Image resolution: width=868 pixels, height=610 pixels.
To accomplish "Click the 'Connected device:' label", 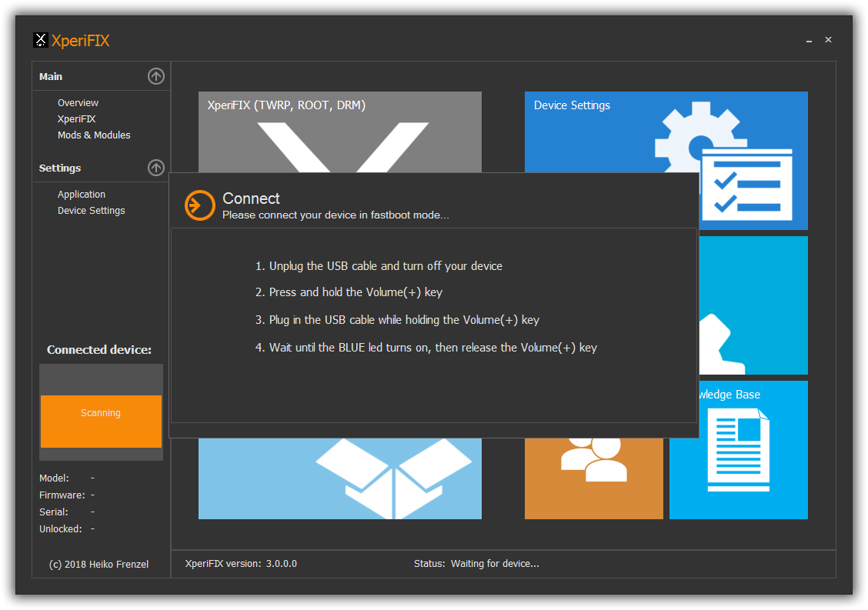I will (x=99, y=350).
